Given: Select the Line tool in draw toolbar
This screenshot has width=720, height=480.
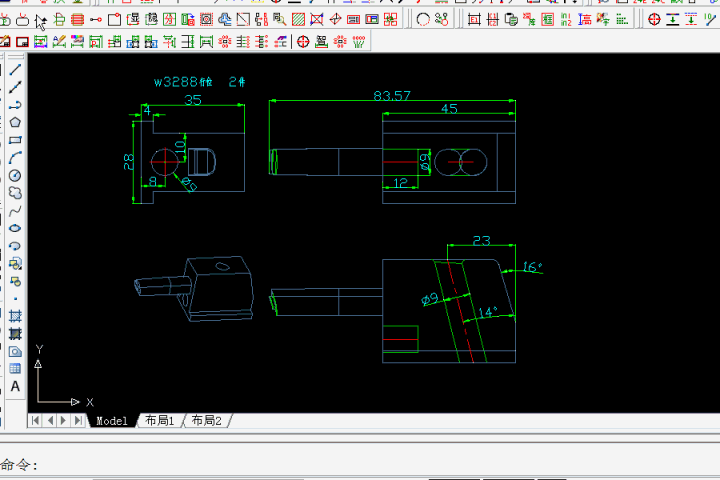Looking at the screenshot, I should coord(15,69).
